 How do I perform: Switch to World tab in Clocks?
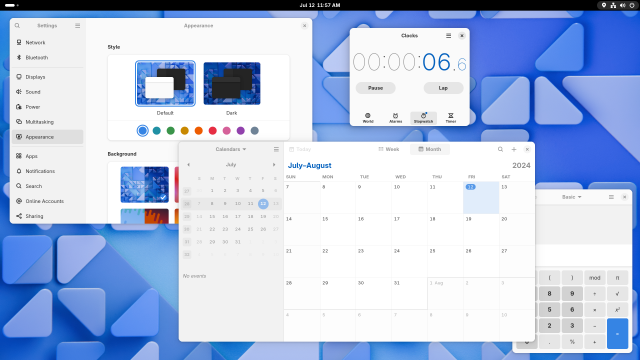tap(368, 118)
